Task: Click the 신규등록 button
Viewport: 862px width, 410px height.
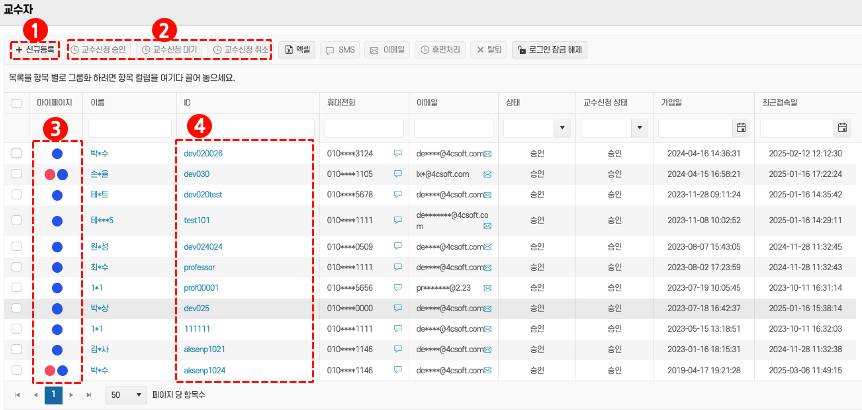Action: [36, 49]
